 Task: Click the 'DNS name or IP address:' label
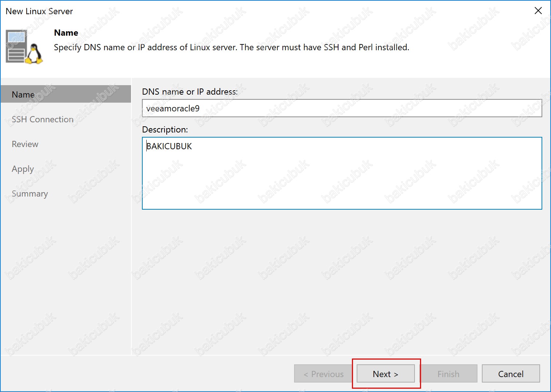pos(190,92)
